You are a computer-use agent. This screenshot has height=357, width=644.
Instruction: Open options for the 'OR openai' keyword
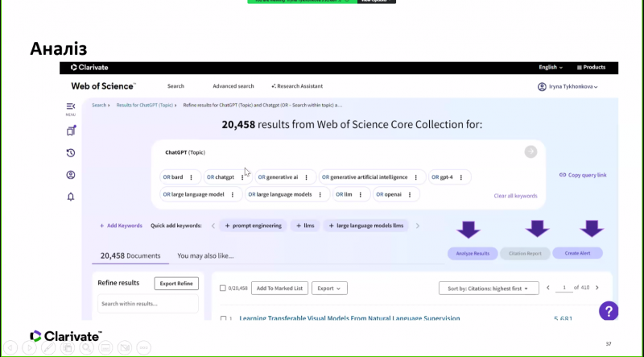point(410,194)
